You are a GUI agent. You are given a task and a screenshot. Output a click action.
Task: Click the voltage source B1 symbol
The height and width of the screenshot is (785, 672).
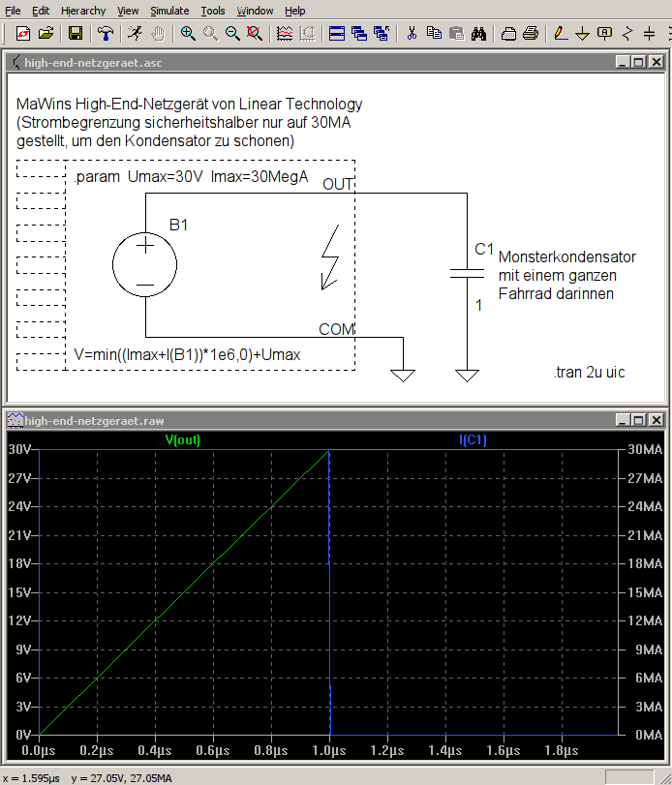tap(144, 264)
